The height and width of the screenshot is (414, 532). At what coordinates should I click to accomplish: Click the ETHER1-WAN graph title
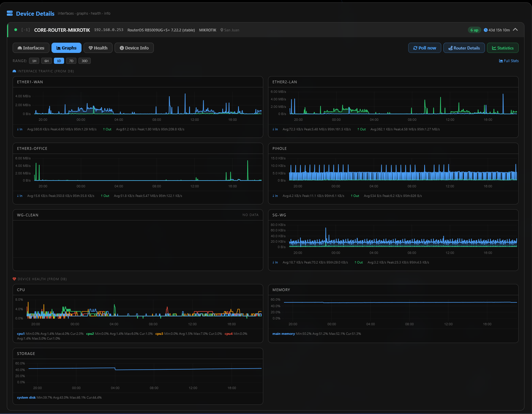(30, 82)
